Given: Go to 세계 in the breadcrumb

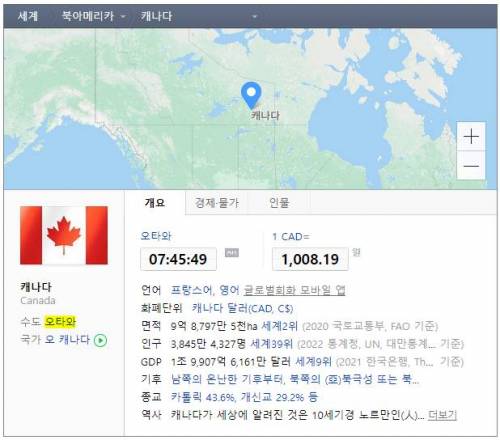Looking at the screenshot, I should pos(28,16).
